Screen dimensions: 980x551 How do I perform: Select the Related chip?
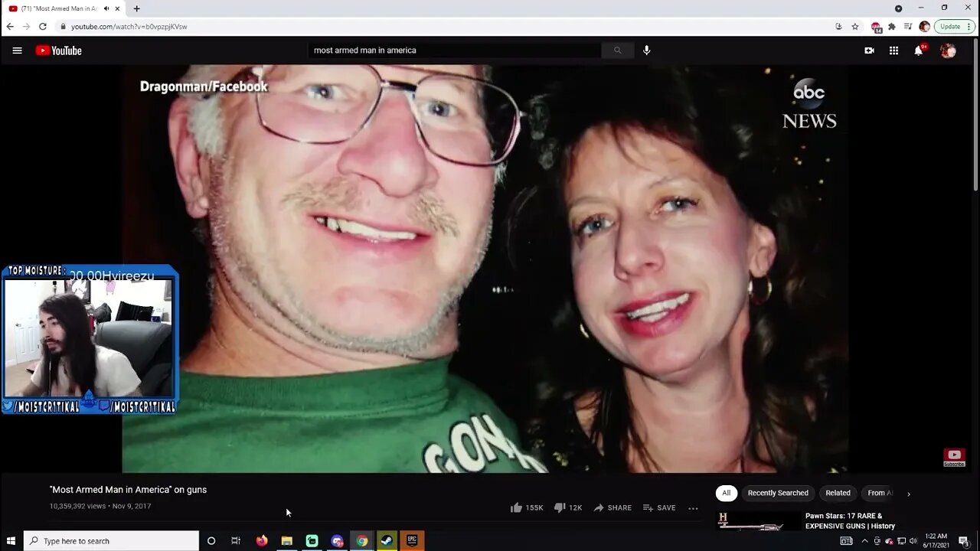click(x=838, y=493)
